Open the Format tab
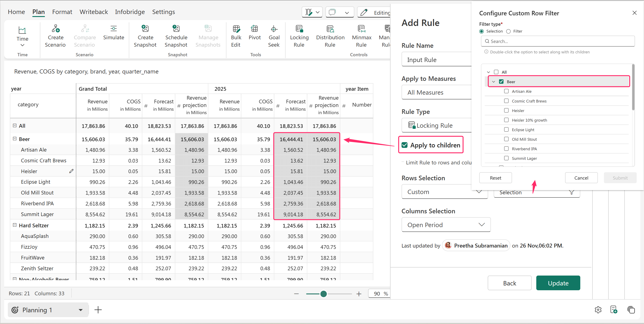The width and height of the screenshot is (644, 324). click(x=62, y=12)
